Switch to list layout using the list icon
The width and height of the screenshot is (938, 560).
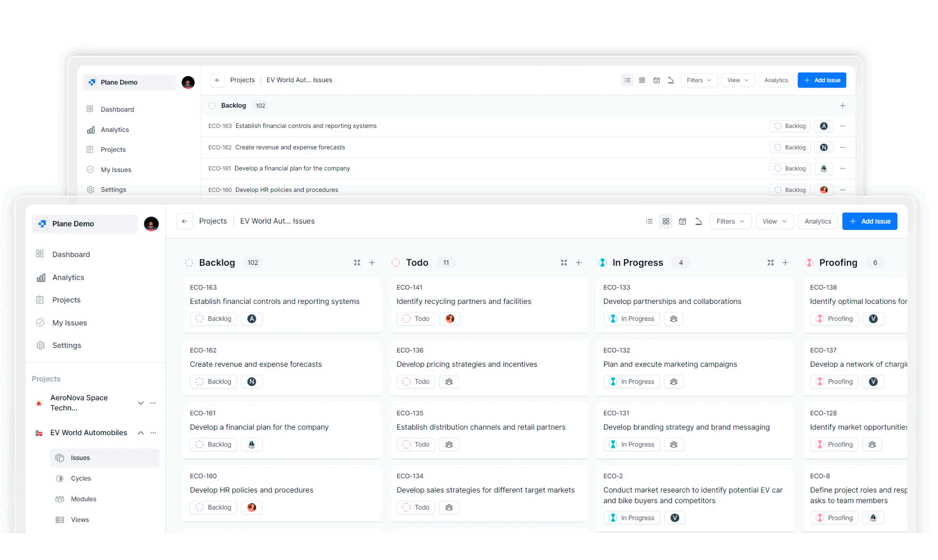point(649,221)
